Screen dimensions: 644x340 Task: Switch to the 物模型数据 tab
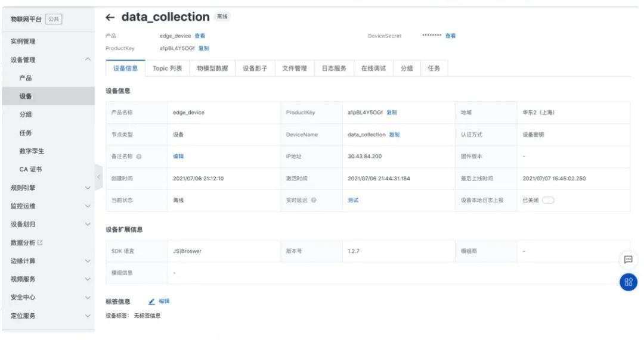pyautogui.click(x=212, y=68)
